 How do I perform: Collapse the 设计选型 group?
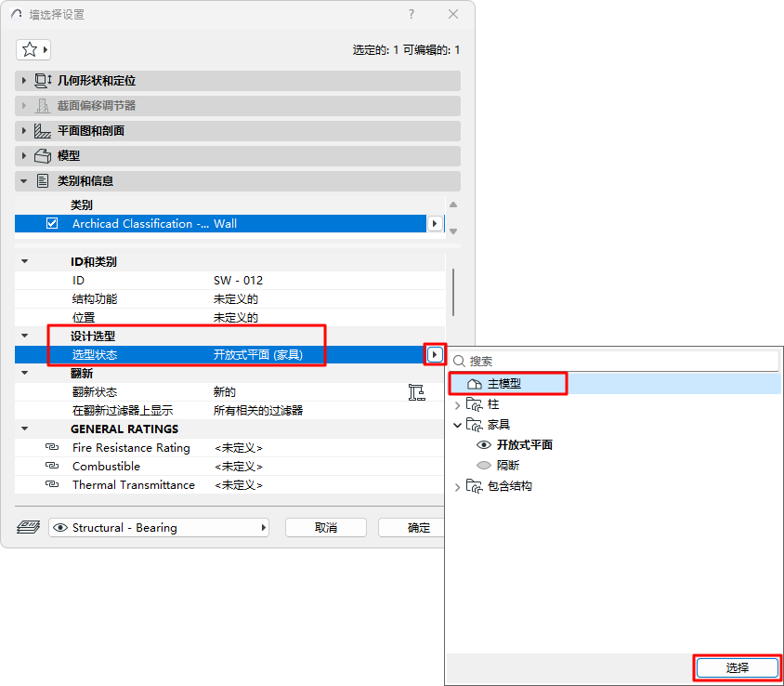(x=24, y=336)
